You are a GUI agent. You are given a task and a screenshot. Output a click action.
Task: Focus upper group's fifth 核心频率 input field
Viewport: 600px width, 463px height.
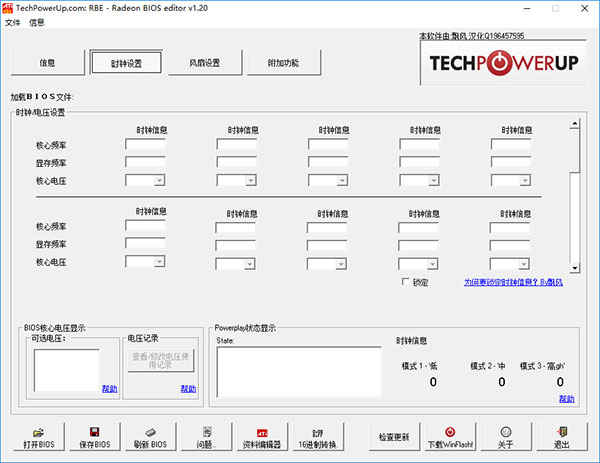pos(511,145)
